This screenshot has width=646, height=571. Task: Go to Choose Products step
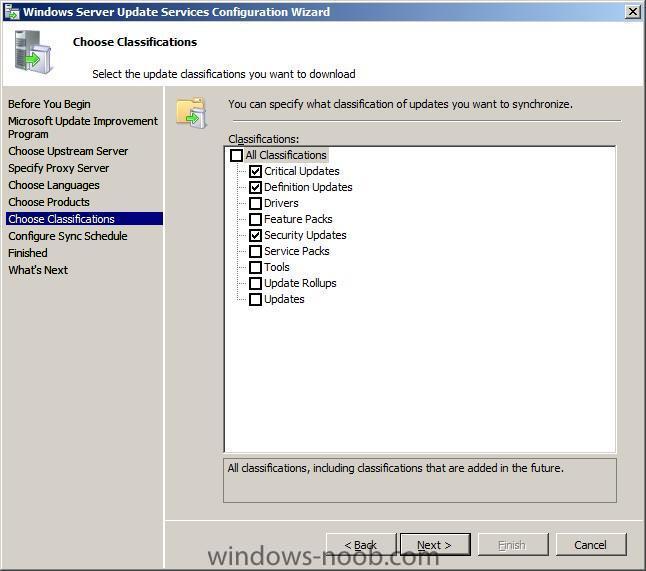(x=49, y=202)
